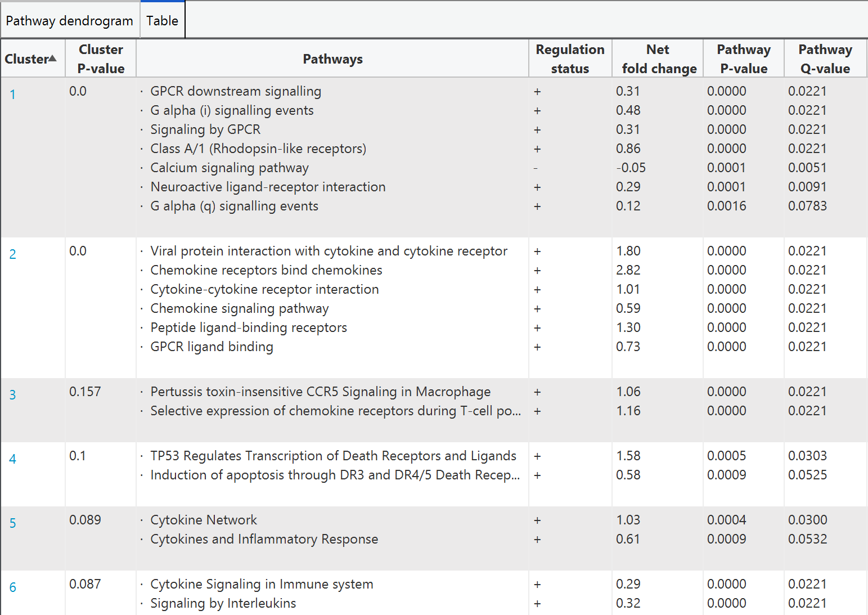The width and height of the screenshot is (868, 615).
Task: Select GPCR ligand binding row
Action: click(x=212, y=347)
